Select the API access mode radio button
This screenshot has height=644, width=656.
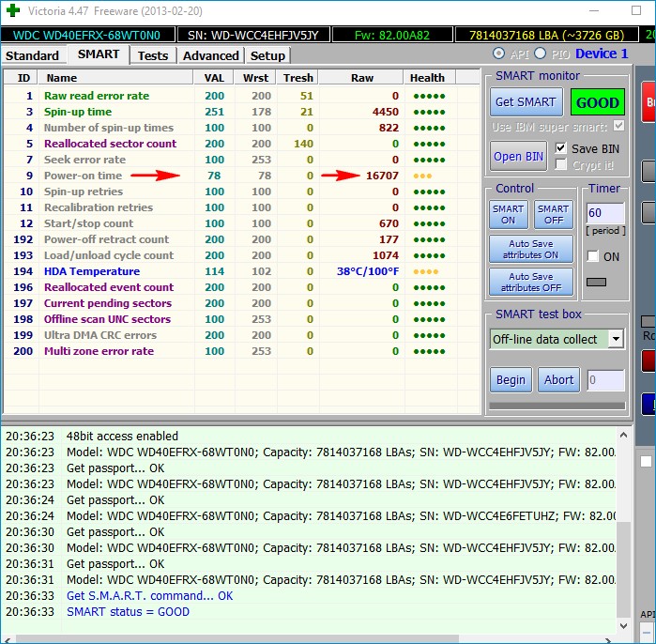498,54
